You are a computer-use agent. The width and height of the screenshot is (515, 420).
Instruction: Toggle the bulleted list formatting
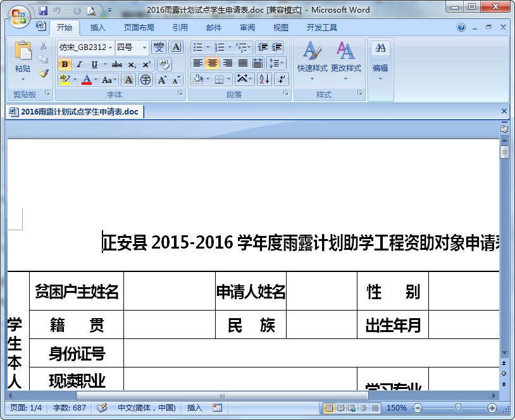pyautogui.click(x=199, y=47)
